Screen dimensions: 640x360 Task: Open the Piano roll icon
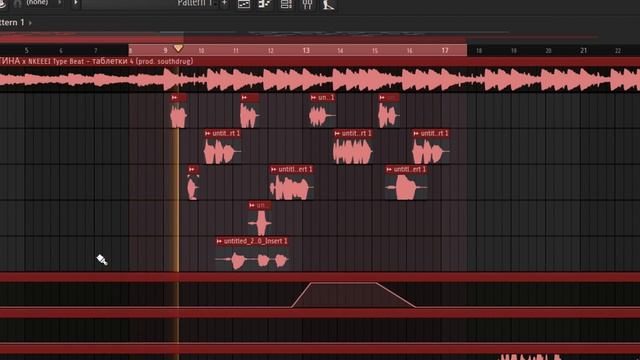pos(265,4)
